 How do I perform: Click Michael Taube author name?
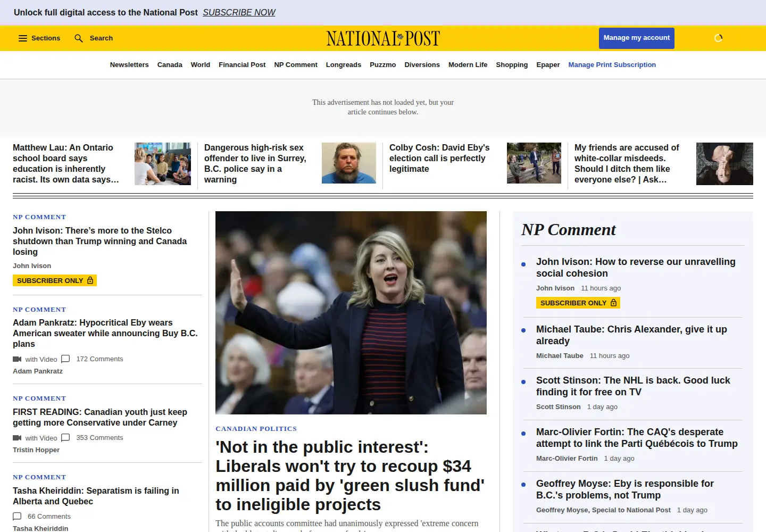tap(560, 356)
